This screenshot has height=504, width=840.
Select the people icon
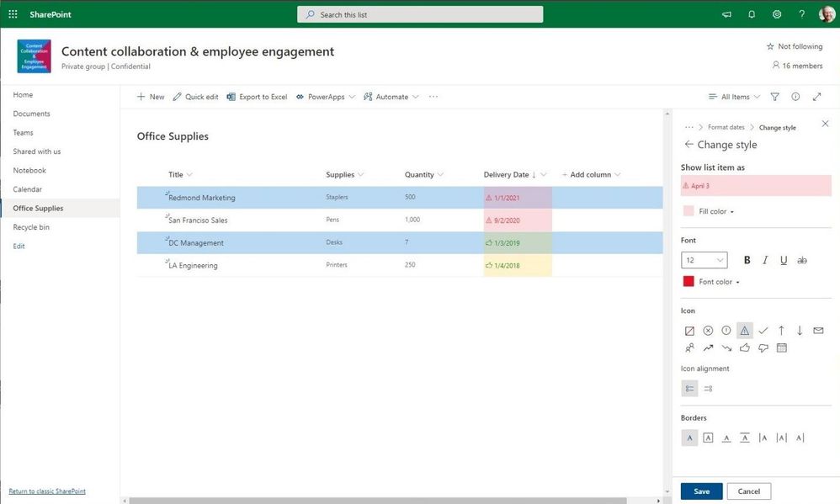tap(689, 348)
